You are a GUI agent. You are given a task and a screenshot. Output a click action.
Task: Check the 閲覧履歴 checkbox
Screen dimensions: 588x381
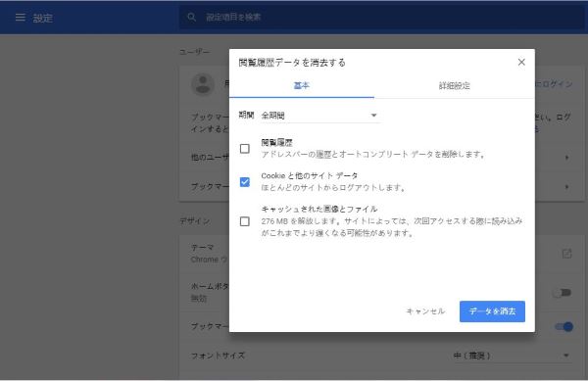pyautogui.click(x=244, y=149)
